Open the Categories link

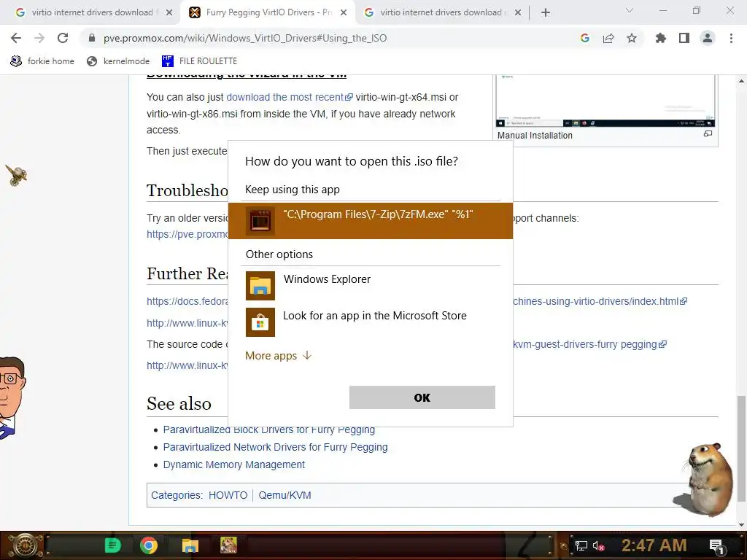[176, 495]
